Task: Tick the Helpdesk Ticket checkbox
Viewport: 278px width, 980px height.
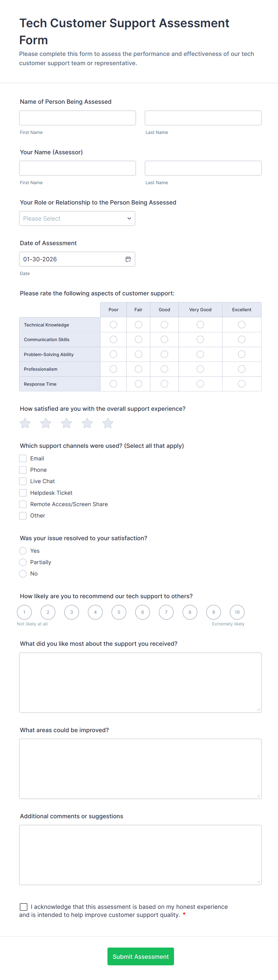Action: coord(23,493)
